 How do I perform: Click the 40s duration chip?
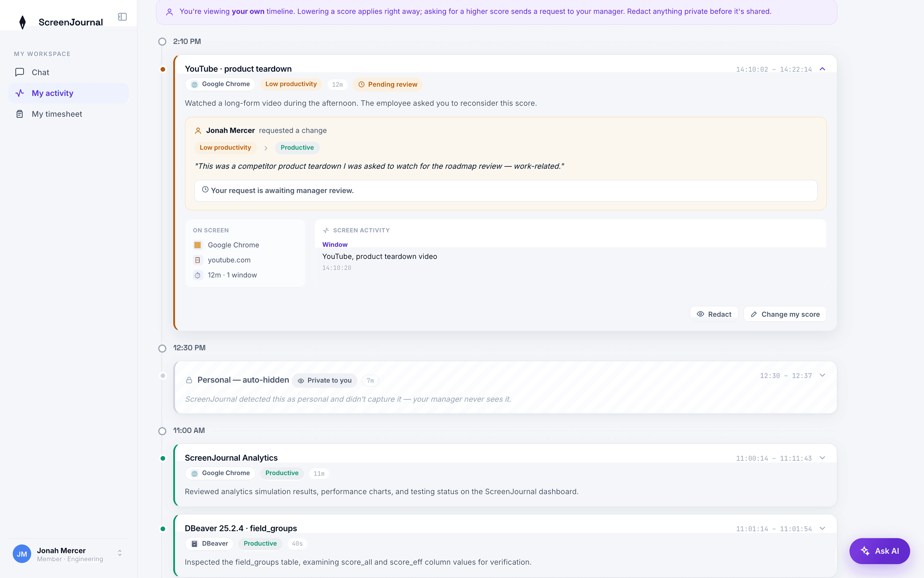click(297, 544)
